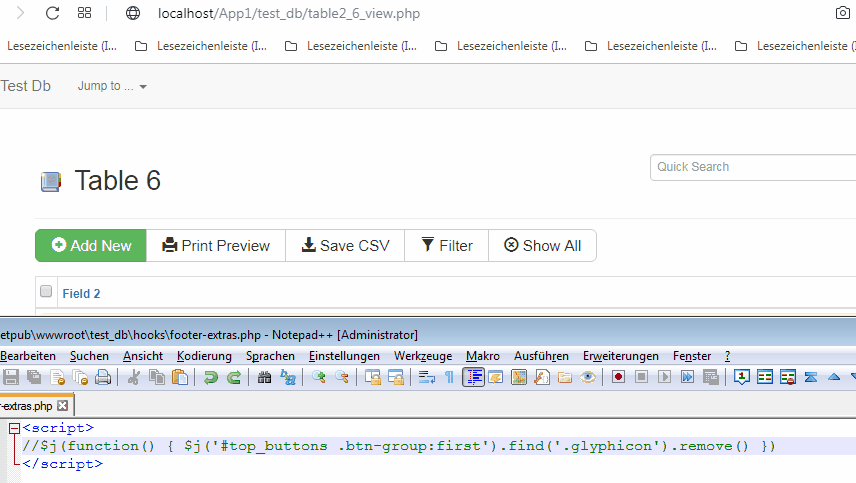Click the Show All button
The width and height of the screenshot is (856, 483).
click(542, 246)
